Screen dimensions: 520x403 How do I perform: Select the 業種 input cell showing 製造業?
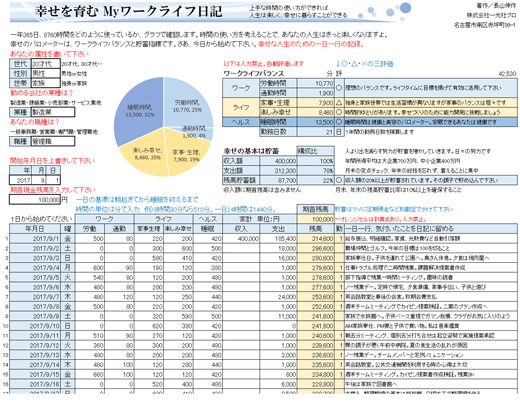point(53,112)
